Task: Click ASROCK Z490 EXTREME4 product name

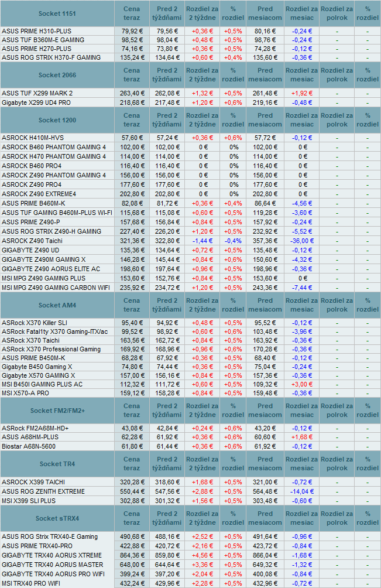Action: (39, 194)
